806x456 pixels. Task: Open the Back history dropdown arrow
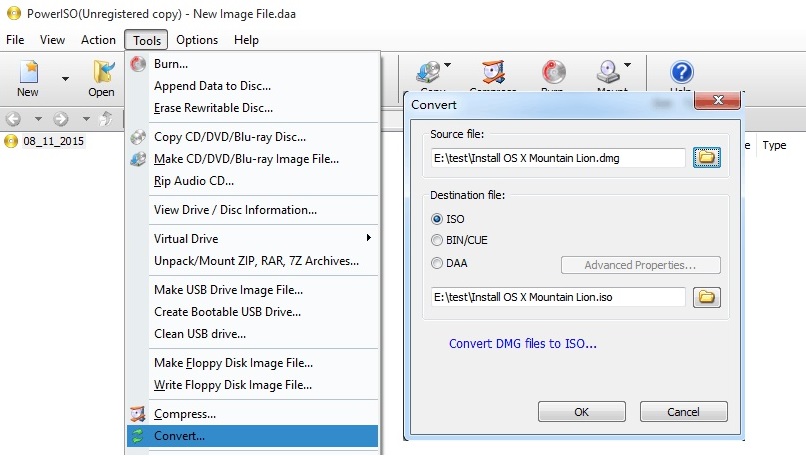(38, 119)
